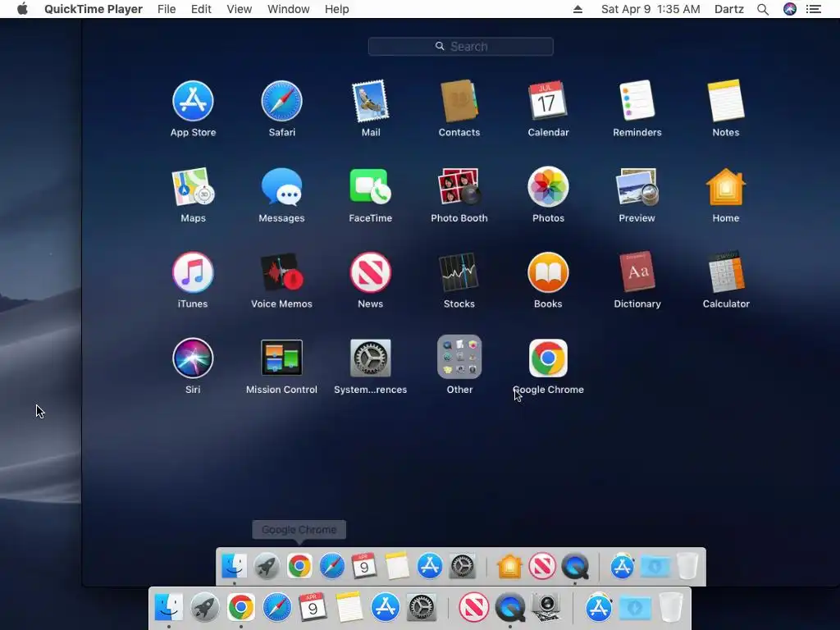This screenshot has height=630, width=840.
Task: Open Photo Booth in Launchpad
Action: tap(459, 186)
